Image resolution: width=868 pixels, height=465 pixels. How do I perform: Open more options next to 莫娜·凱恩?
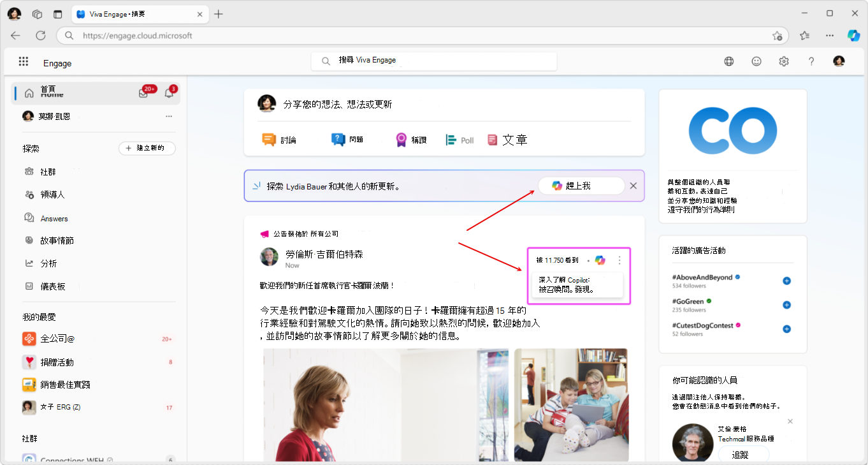point(169,116)
